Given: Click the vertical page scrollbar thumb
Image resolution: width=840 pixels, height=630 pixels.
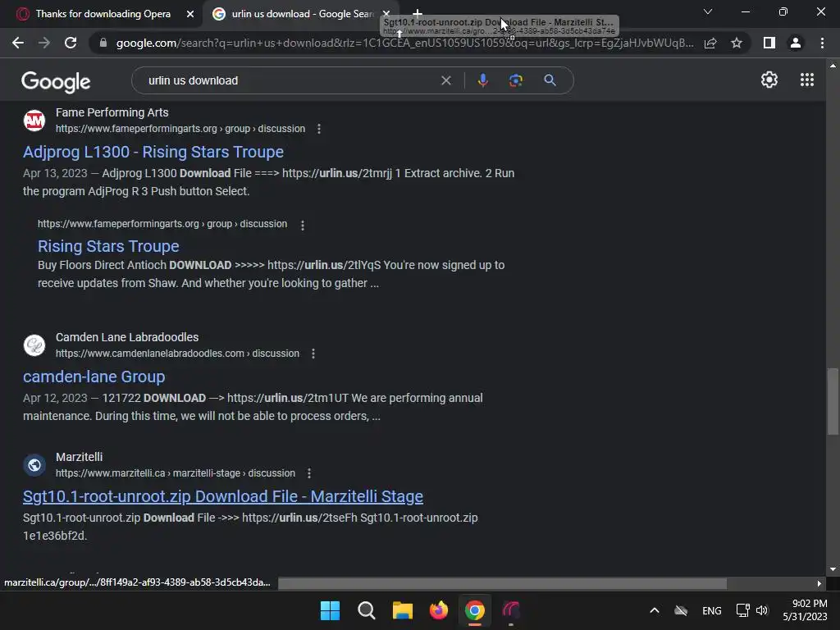Looking at the screenshot, I should [833, 400].
